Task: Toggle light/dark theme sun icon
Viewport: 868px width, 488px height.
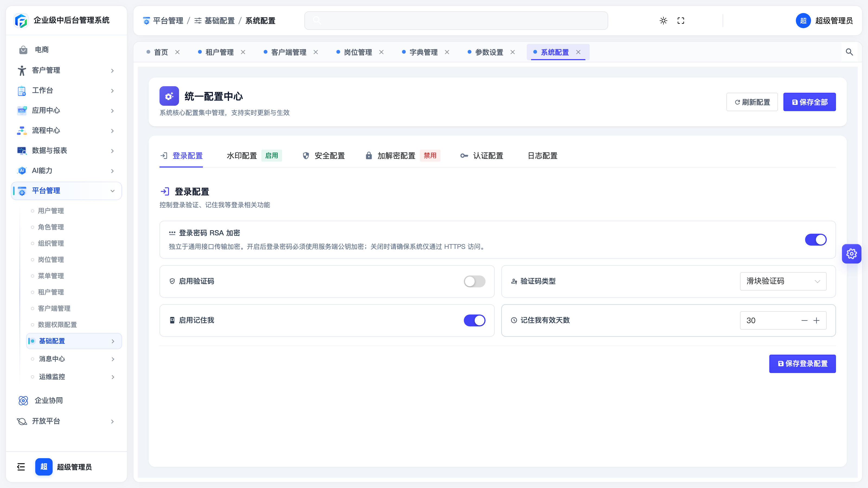Action: coord(663,21)
